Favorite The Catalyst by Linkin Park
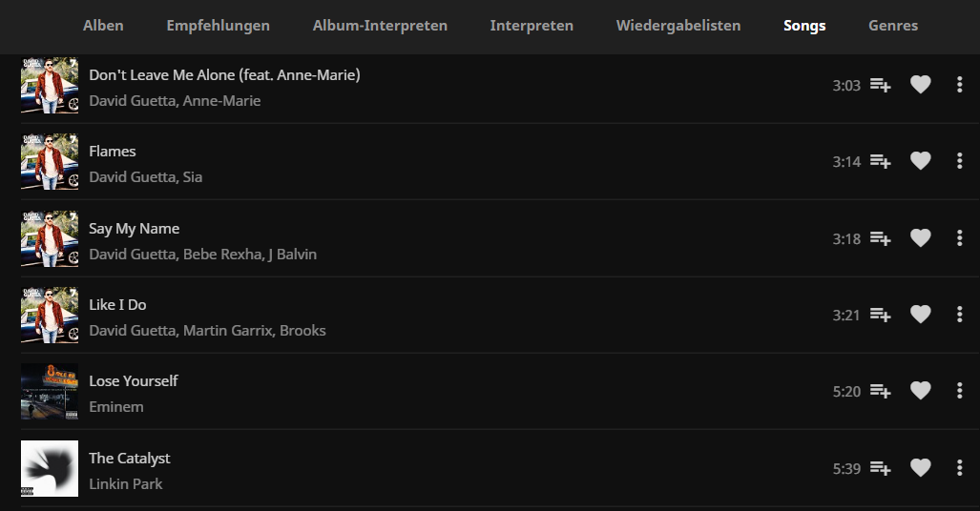 (x=920, y=467)
